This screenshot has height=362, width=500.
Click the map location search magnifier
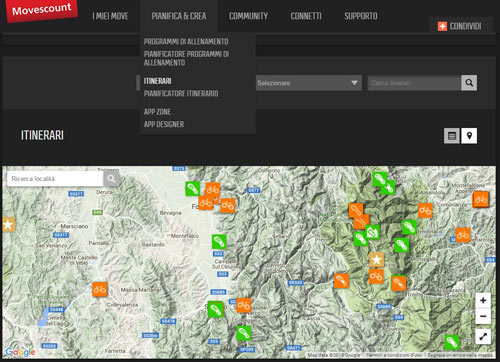(111, 179)
